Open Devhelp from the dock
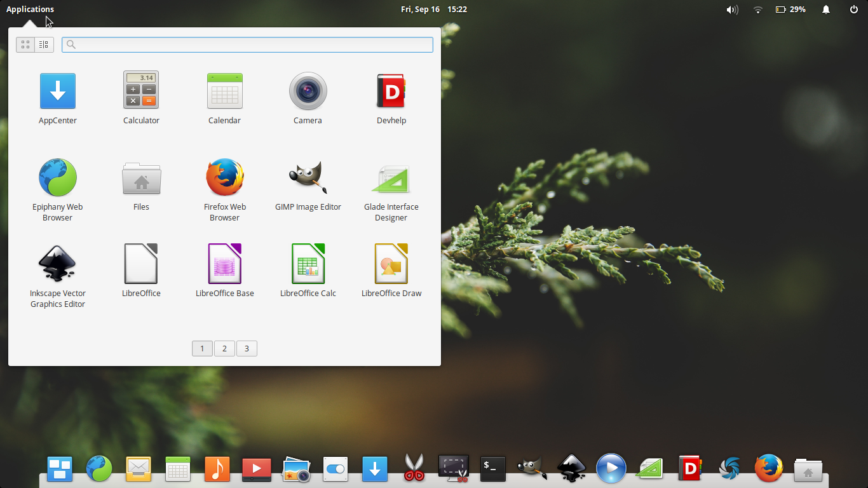 (689, 469)
